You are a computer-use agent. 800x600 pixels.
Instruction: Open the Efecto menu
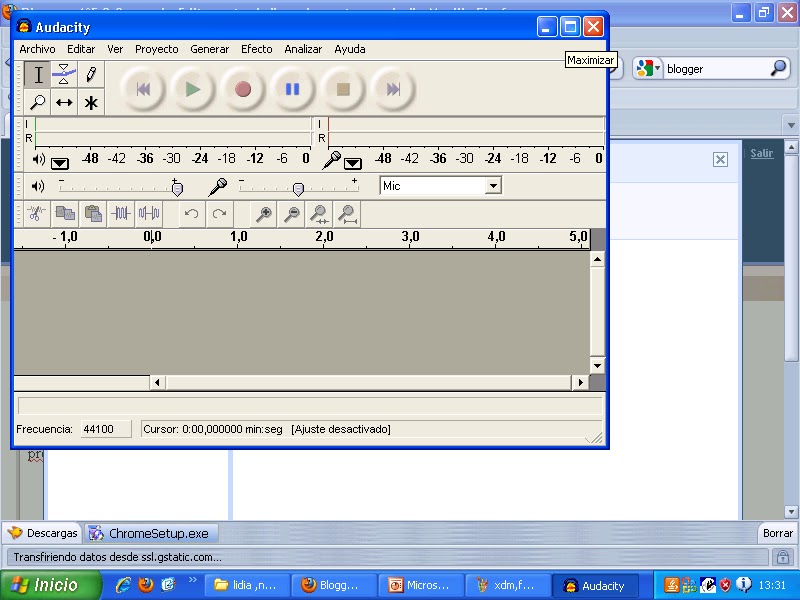[x=257, y=49]
